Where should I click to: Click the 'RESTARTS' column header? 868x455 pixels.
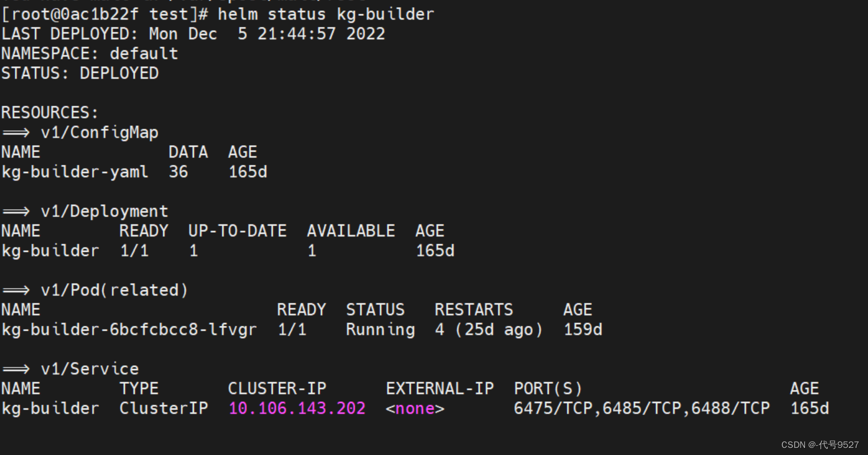(x=474, y=310)
